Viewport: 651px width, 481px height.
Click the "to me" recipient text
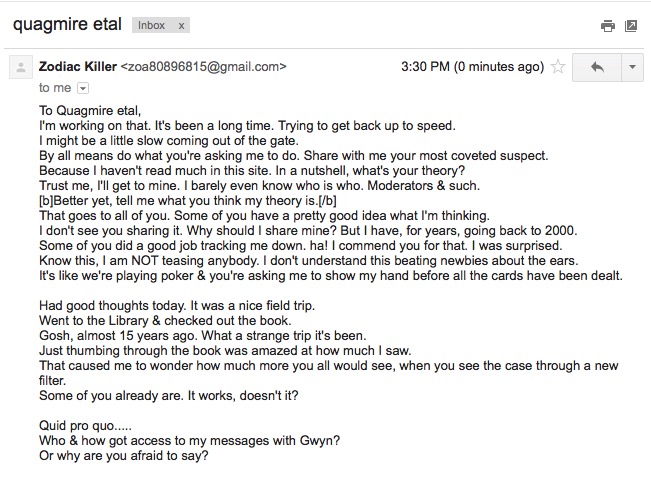click(x=55, y=88)
